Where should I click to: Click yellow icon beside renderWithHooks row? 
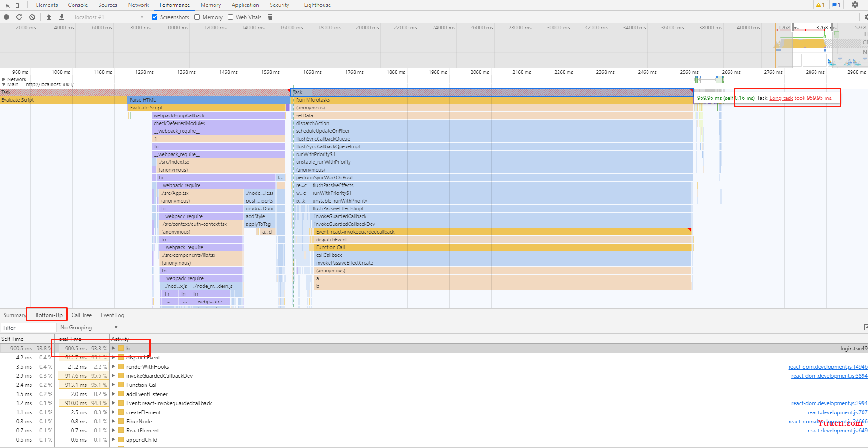pyautogui.click(x=121, y=367)
